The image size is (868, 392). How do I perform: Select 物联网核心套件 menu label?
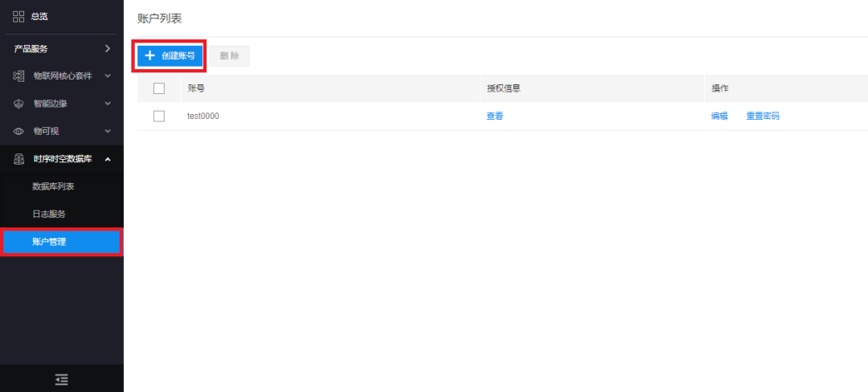pos(63,76)
